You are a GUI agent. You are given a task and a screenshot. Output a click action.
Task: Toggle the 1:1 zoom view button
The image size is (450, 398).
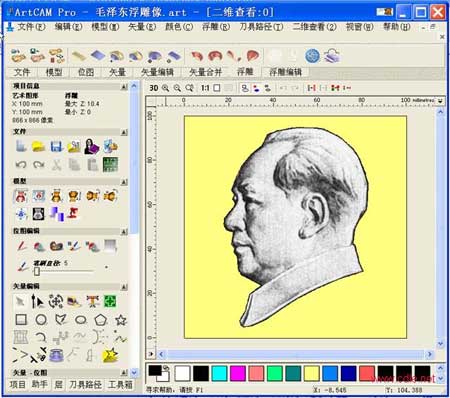point(205,88)
